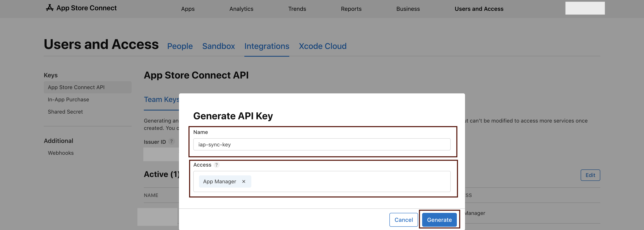Click the Generate button to create key
This screenshot has width=644, height=230.
[x=439, y=220]
